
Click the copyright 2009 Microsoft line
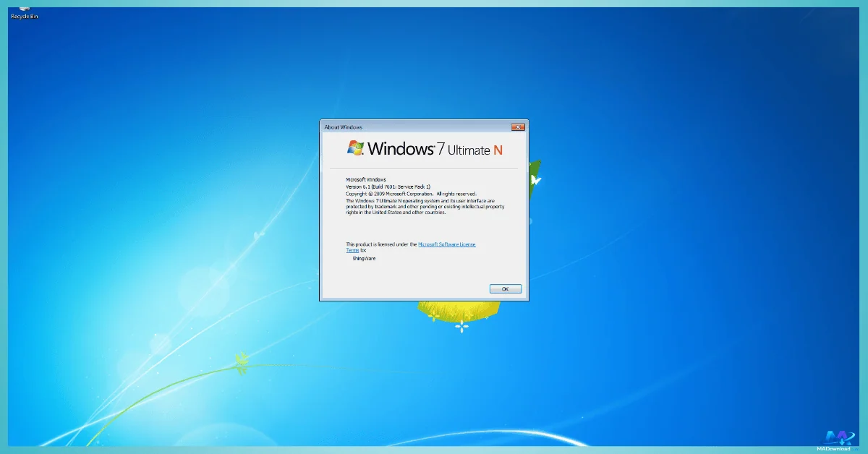point(411,193)
